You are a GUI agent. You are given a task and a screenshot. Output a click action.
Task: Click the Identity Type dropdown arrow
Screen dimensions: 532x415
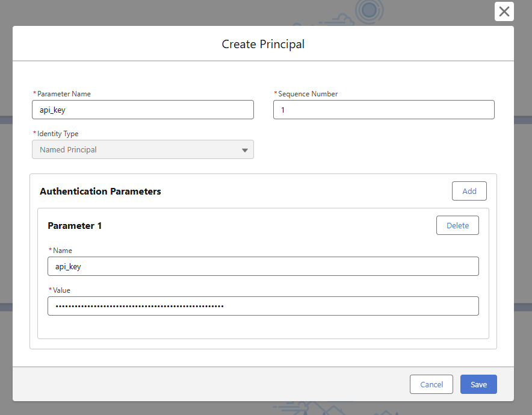click(245, 150)
